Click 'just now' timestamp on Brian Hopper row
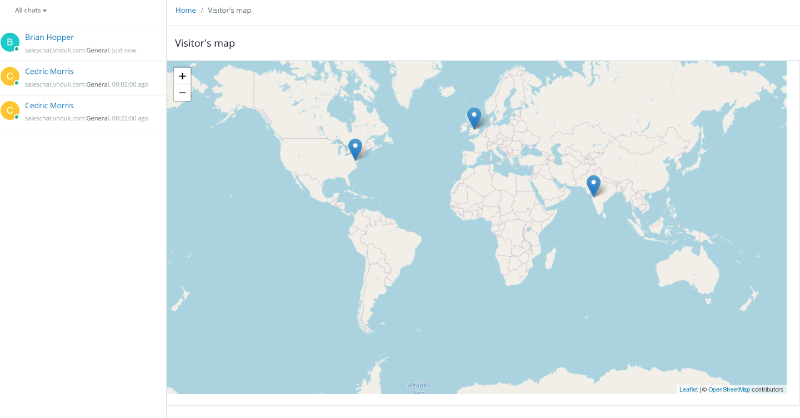 [x=124, y=51]
